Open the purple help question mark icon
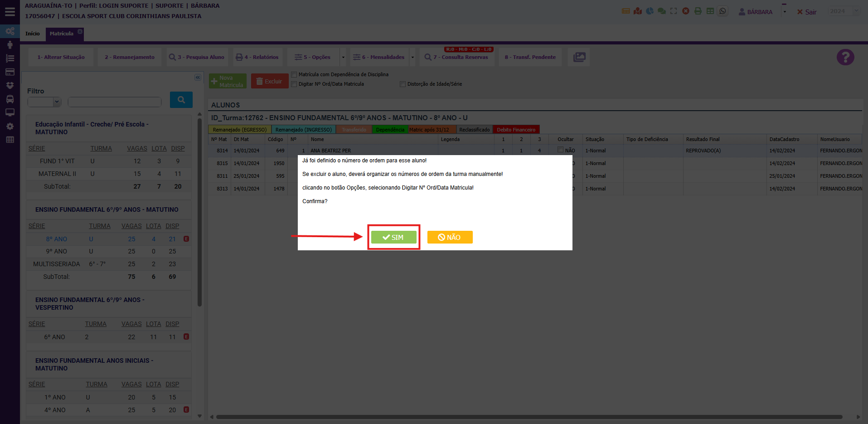Screen dimensions: 868x424 click(x=845, y=57)
